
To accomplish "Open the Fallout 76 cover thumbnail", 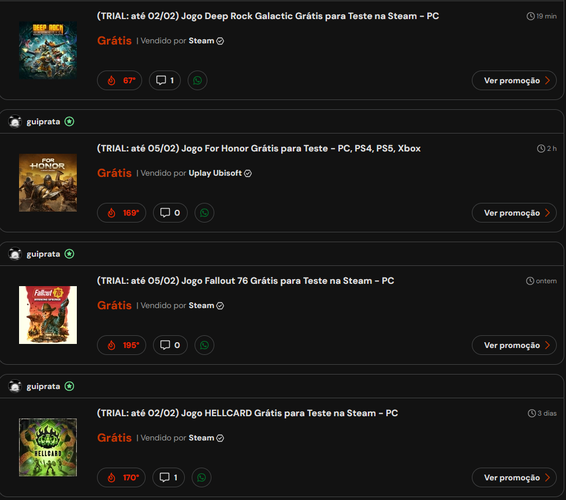I will [x=48, y=315].
